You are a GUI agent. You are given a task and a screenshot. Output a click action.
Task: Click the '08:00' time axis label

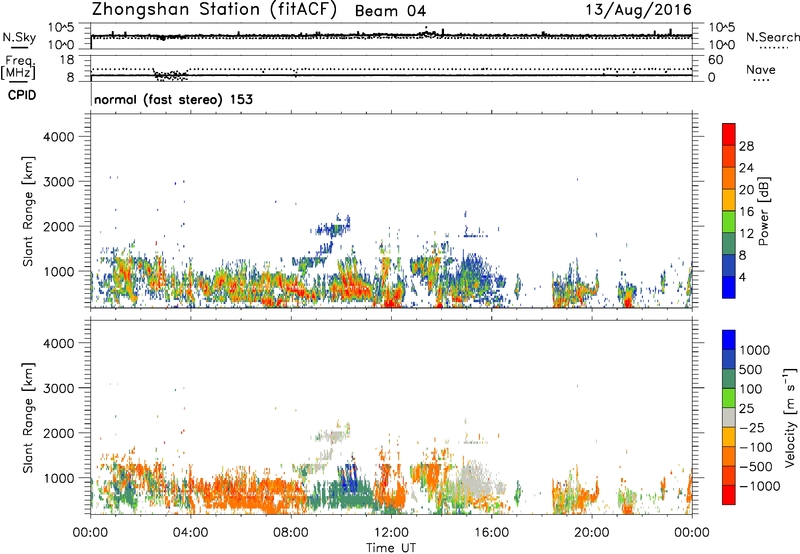[291, 533]
